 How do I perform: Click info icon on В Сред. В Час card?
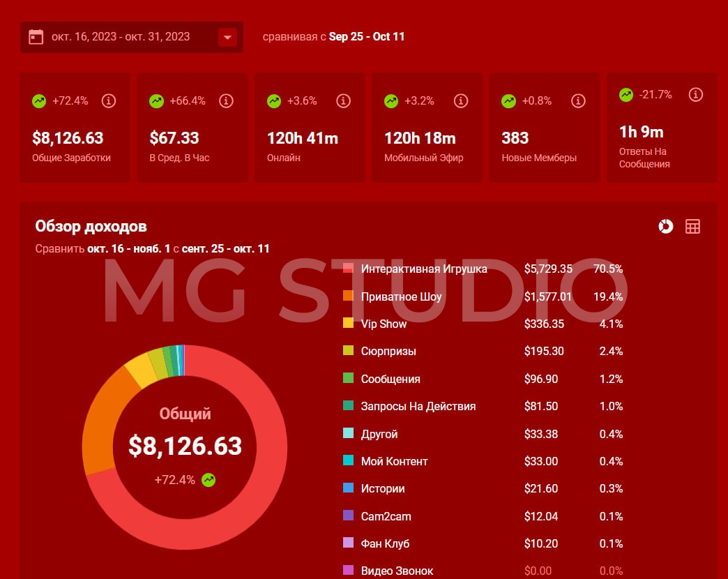(x=226, y=101)
